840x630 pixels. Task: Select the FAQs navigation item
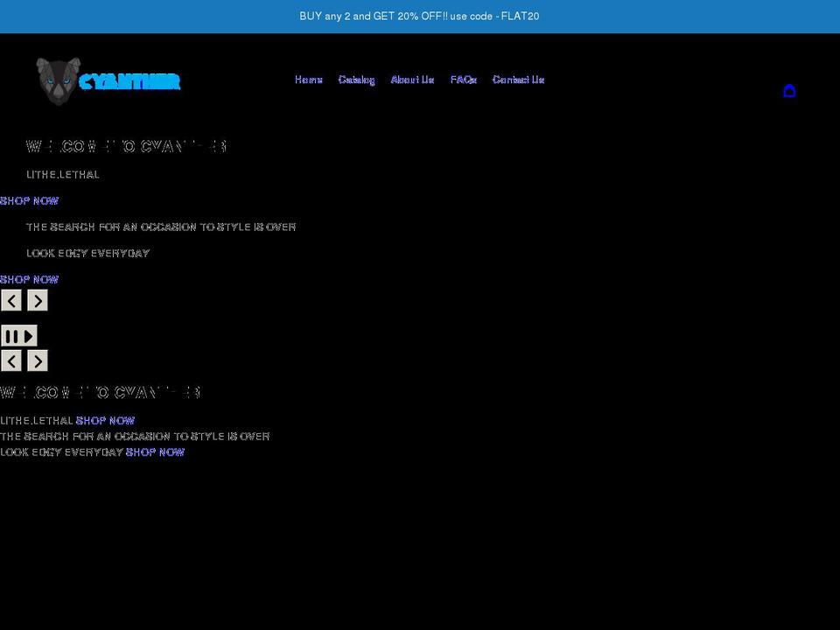(x=463, y=80)
